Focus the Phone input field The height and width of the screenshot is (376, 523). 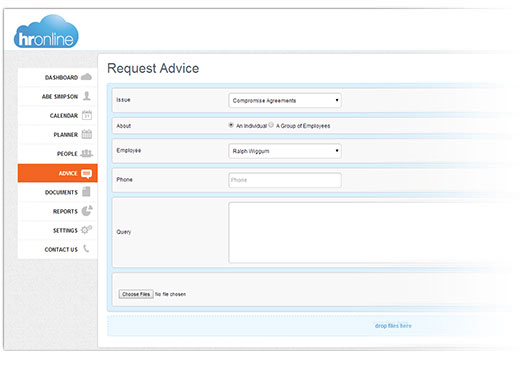(285, 180)
